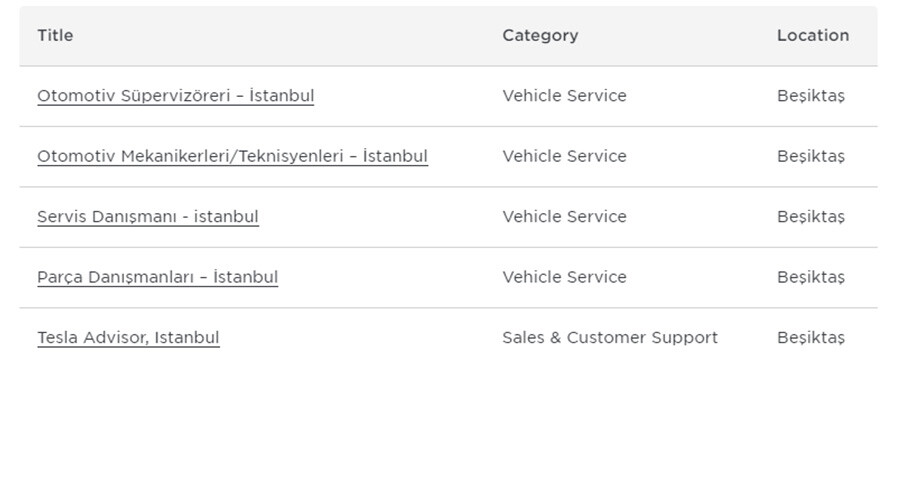900x500 pixels.
Task: Click the Title column header
Action: (55, 35)
